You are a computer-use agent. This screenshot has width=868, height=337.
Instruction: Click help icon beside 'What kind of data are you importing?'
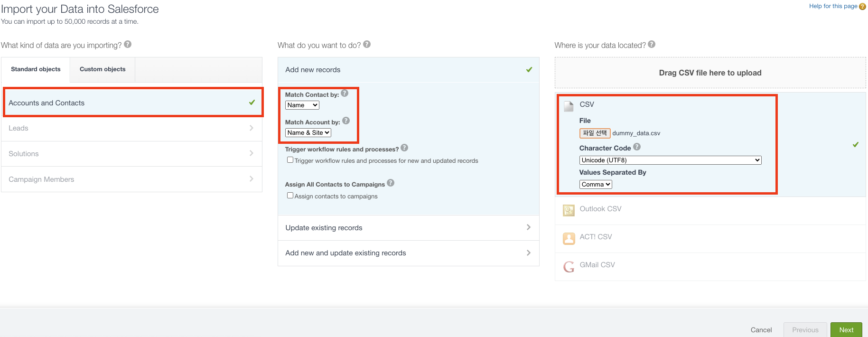pos(128,45)
